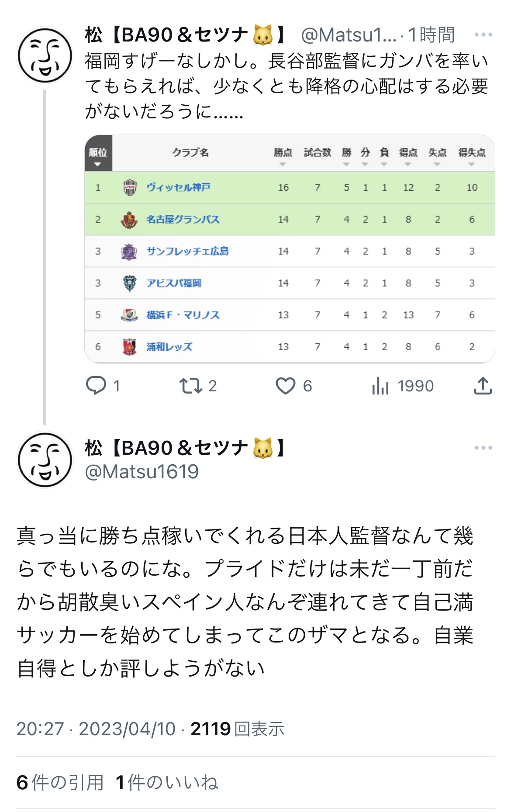Viewport: 511px width, 812px height.
Task: Click the reply speech bubble icon
Action: (x=96, y=386)
